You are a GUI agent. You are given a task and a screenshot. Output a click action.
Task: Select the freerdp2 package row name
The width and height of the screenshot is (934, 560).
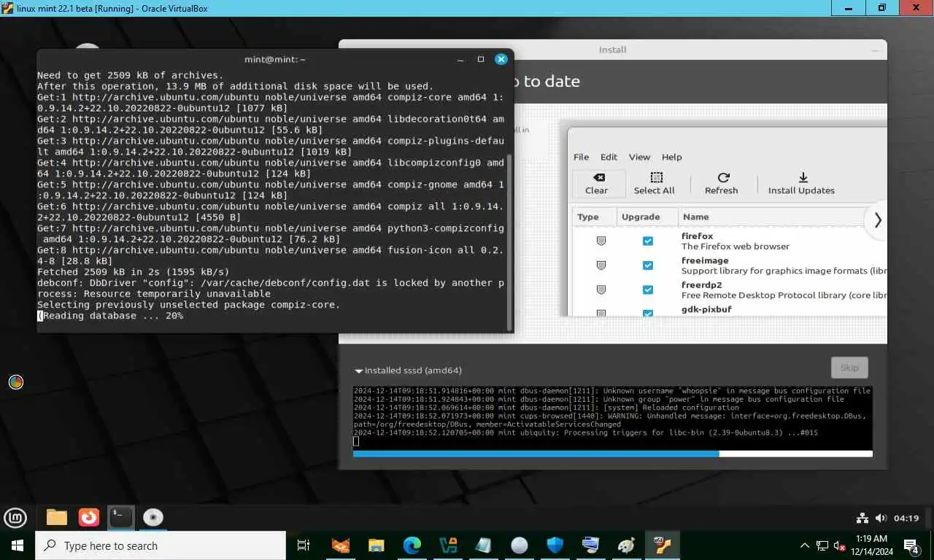pyautogui.click(x=701, y=285)
